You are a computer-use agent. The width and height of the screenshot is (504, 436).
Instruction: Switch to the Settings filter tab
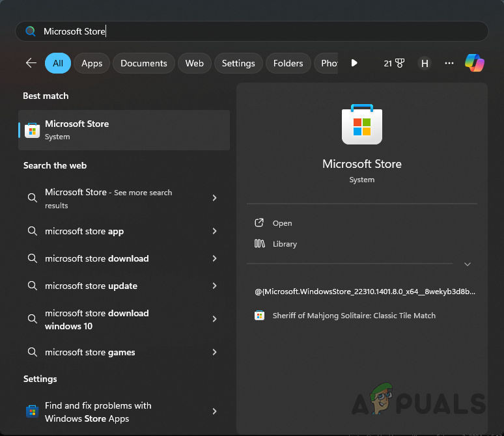[238, 63]
